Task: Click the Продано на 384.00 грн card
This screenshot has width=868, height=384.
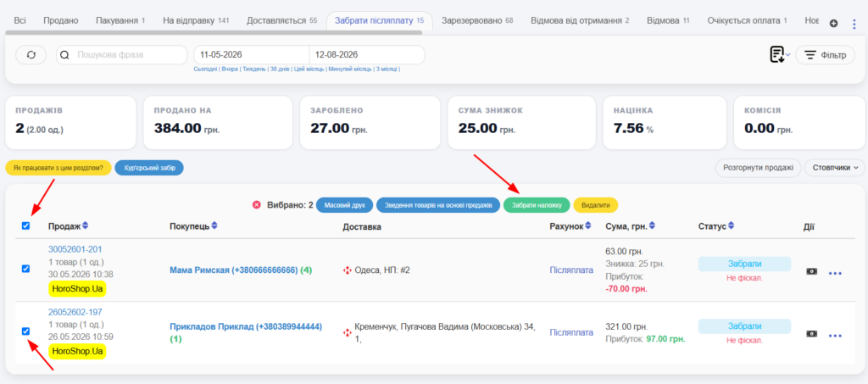Action: (x=218, y=122)
